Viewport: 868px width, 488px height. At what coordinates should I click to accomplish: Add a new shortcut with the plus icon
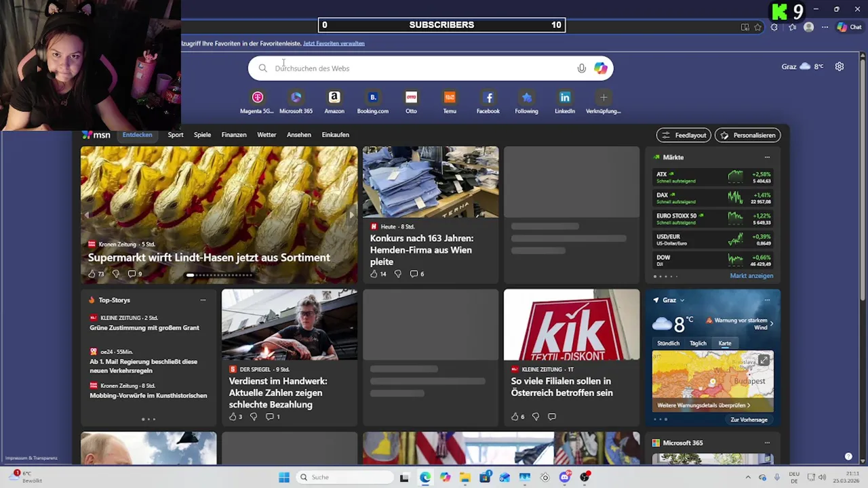coord(604,98)
